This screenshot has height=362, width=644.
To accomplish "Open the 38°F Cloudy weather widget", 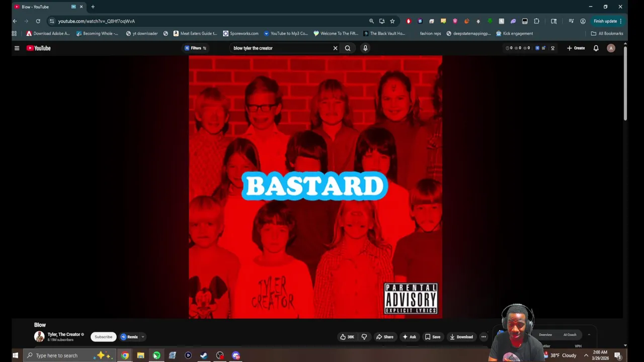I will 559,355.
